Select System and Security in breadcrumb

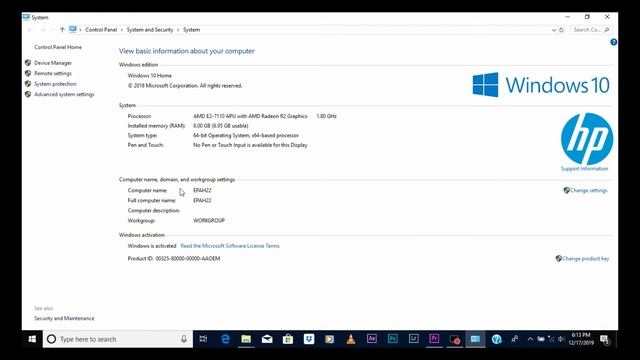point(150,30)
